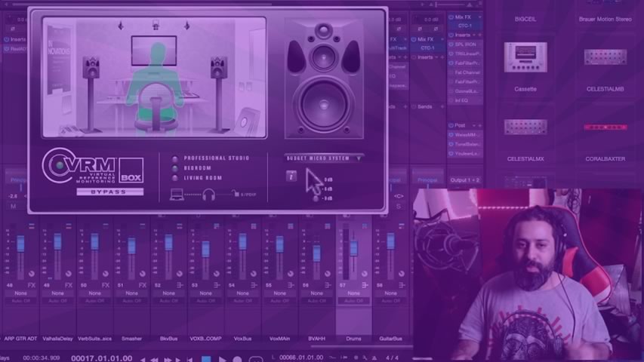Viewport: 644px width, 362px height.
Task: Add a send with the Sends plus
Action: pyautogui.click(x=442, y=106)
